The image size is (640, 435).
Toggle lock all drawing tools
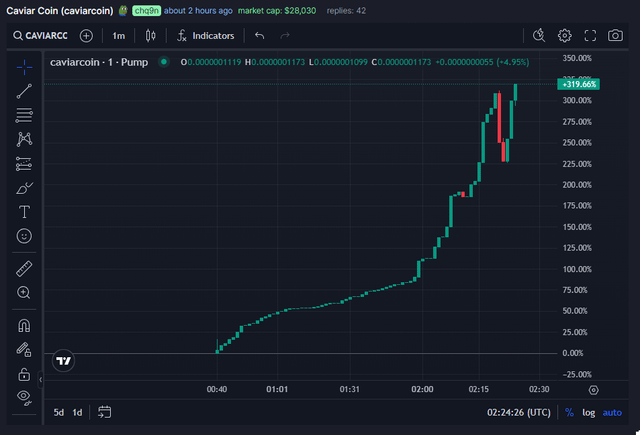(24, 373)
